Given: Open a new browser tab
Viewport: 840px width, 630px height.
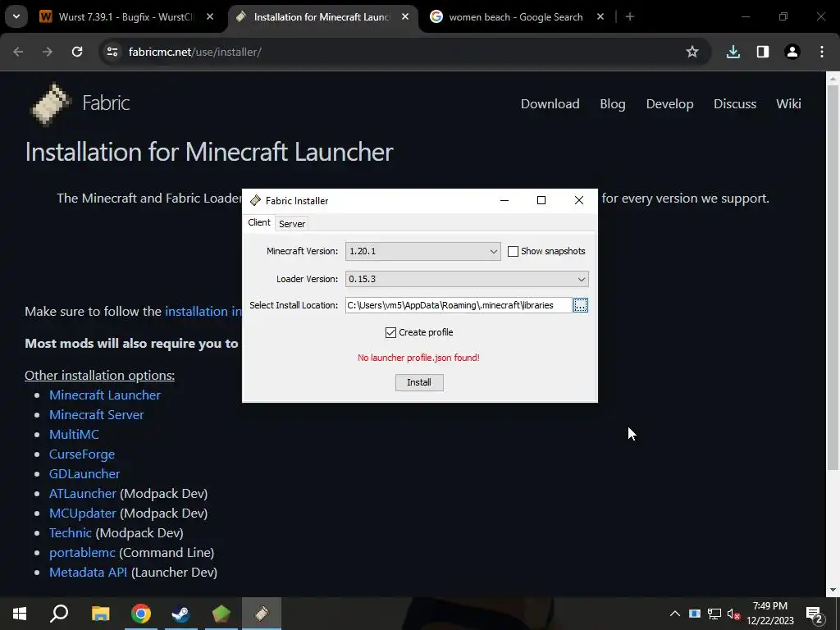Looking at the screenshot, I should pyautogui.click(x=630, y=16).
